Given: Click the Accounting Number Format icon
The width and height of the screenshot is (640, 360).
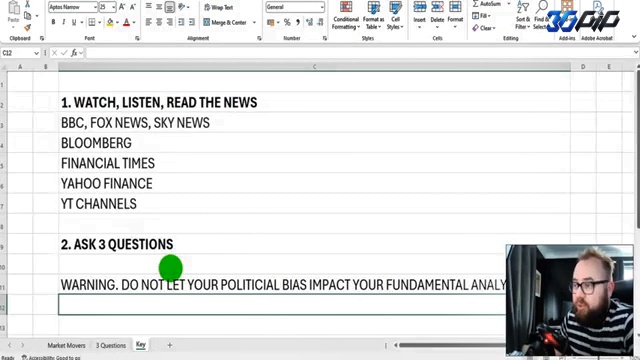Looking at the screenshot, I should coord(271,22).
